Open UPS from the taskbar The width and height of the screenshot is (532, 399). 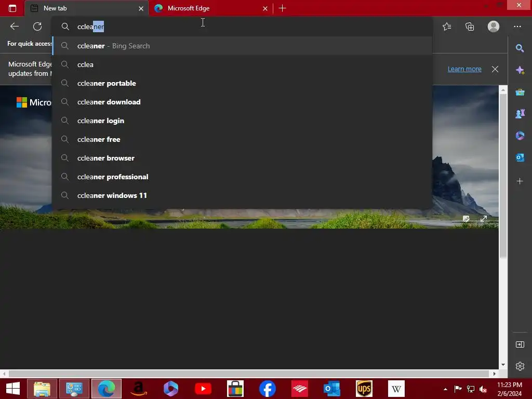(364, 389)
